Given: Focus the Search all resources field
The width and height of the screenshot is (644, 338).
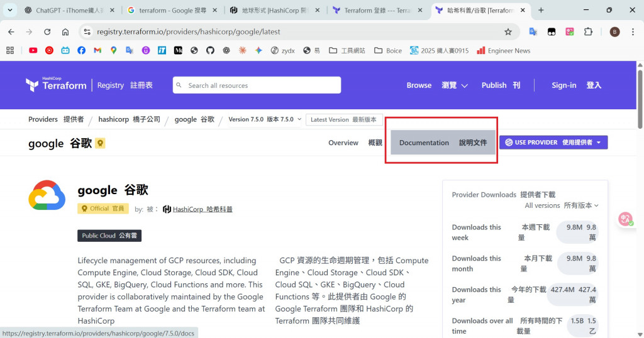Looking at the screenshot, I should click(257, 85).
